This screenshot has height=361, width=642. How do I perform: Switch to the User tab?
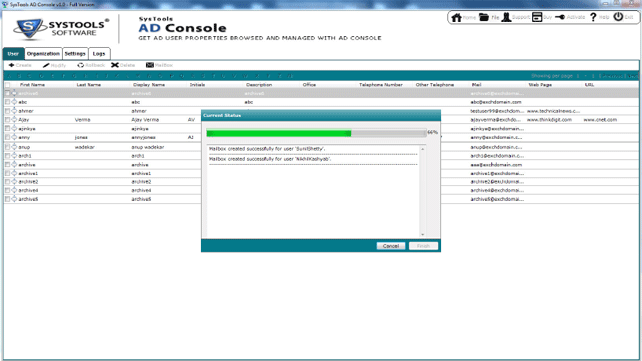pos(13,54)
